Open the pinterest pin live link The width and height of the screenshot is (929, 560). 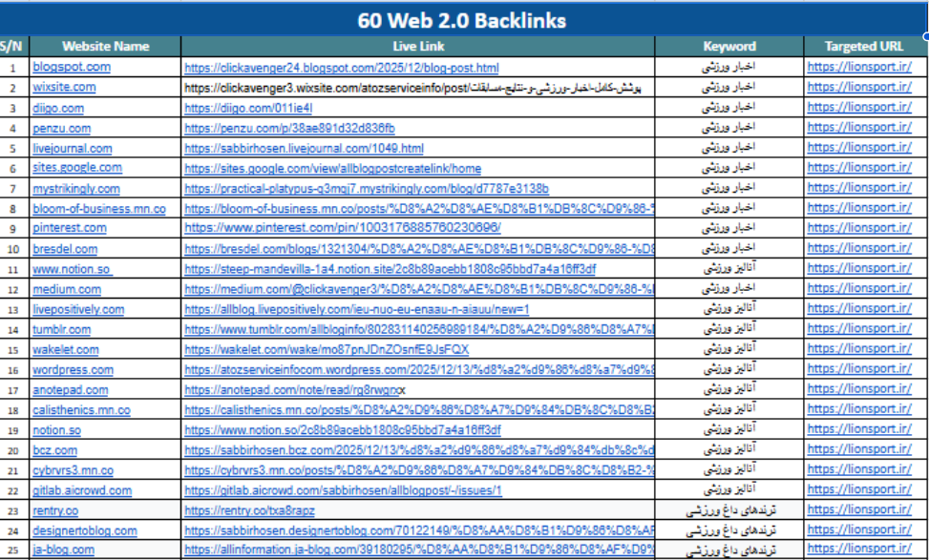(315, 228)
